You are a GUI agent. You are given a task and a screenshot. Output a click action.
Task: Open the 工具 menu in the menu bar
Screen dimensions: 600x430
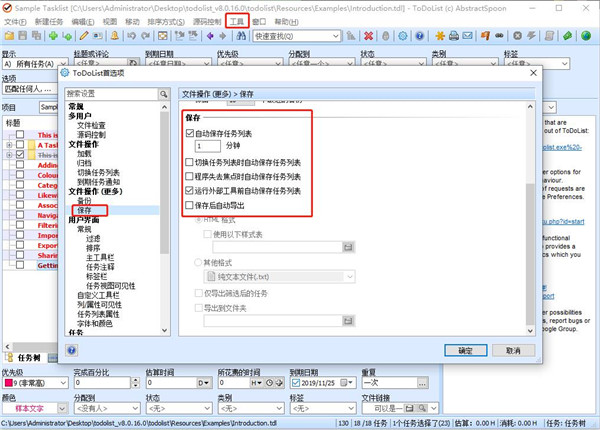pyautogui.click(x=236, y=20)
